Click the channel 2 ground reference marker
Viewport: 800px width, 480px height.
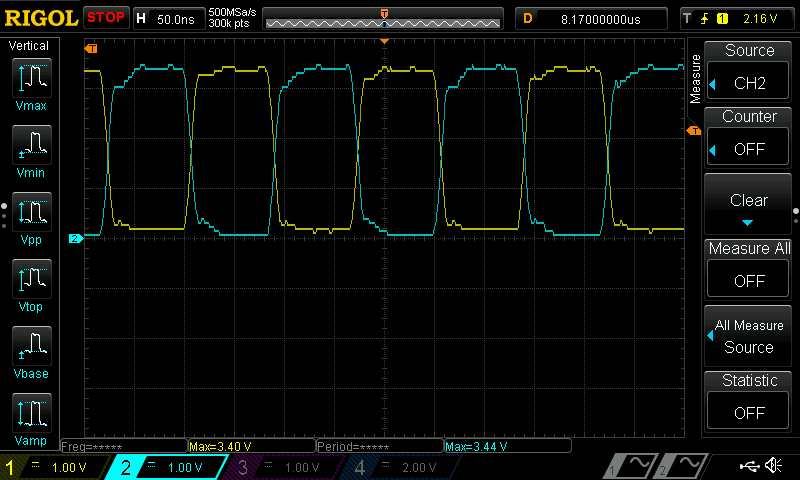tap(76, 238)
